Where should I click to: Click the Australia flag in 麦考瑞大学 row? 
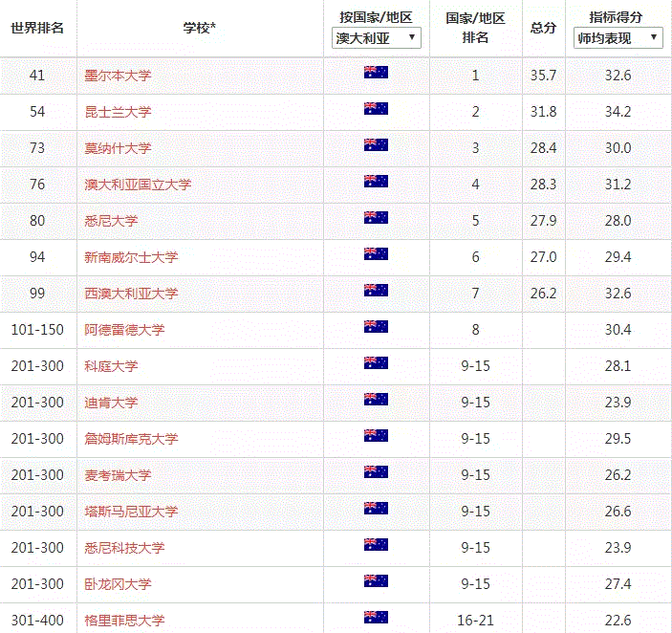click(376, 471)
